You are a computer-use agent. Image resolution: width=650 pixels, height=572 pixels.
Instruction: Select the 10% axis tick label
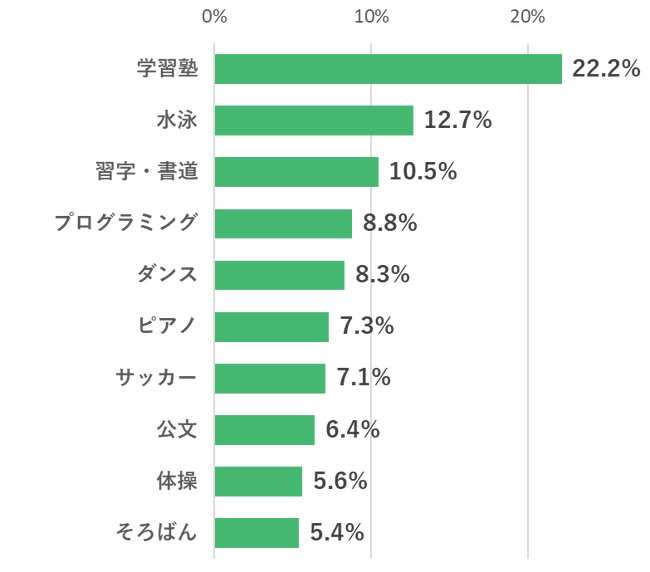coord(371,17)
